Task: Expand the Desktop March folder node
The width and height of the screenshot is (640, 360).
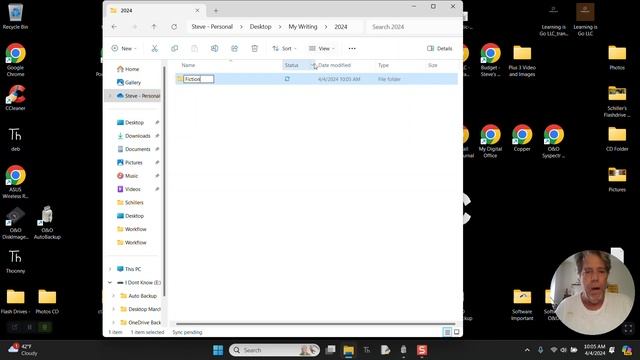Action: tap(113, 309)
